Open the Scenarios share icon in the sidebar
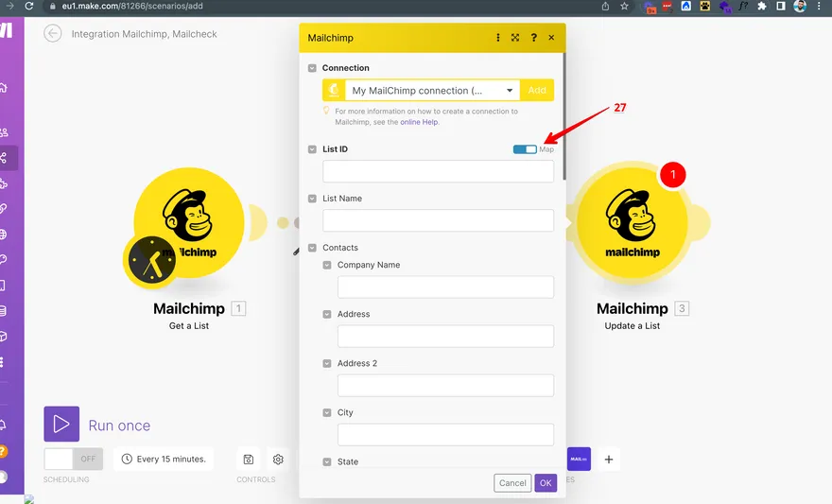 4,158
